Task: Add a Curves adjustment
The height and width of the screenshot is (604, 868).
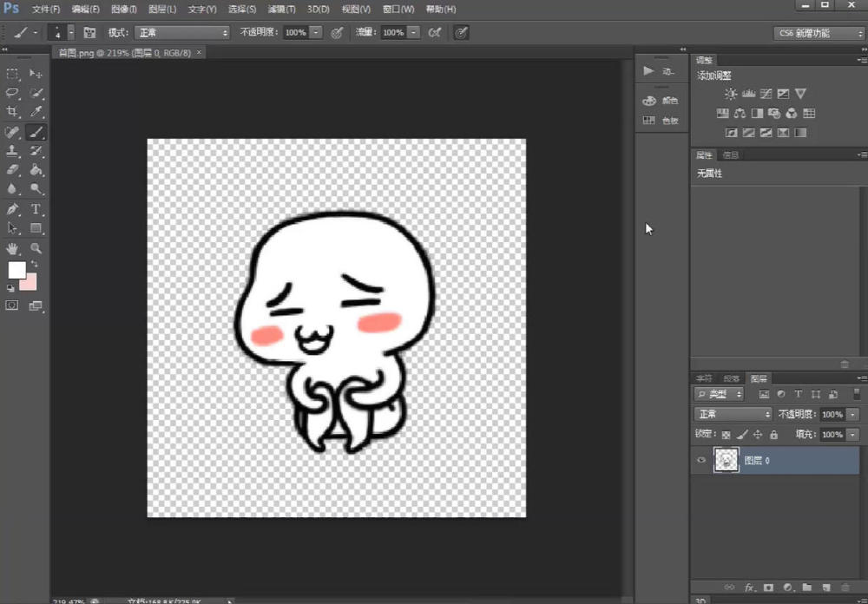Action: pos(766,94)
